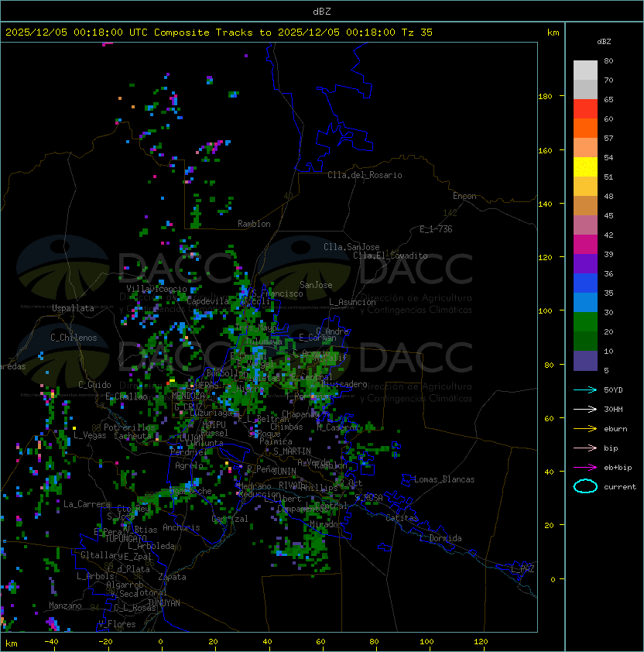Click the Zapata map label

tap(172, 577)
